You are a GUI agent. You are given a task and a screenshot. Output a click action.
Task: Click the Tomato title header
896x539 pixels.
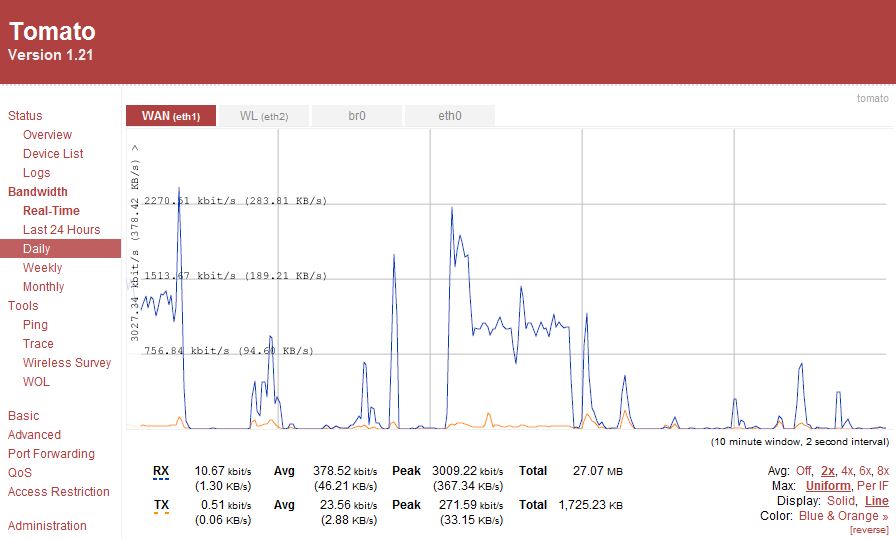pyautogui.click(x=52, y=31)
